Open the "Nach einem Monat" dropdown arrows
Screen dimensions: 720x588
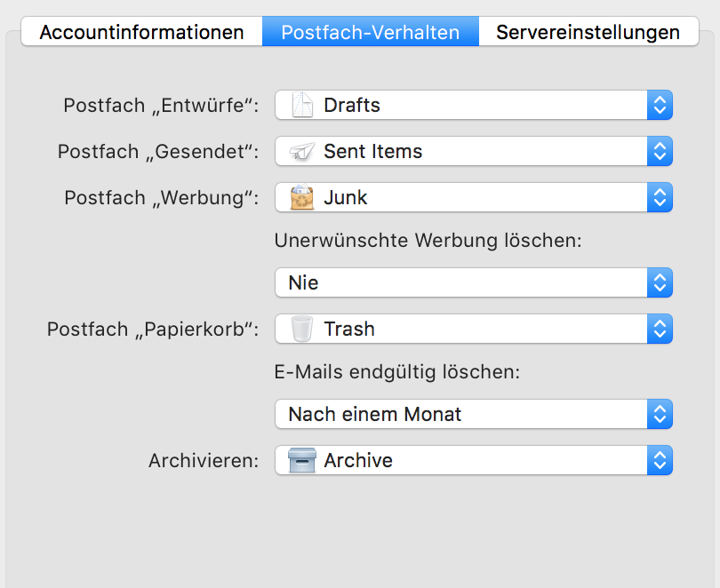660,415
